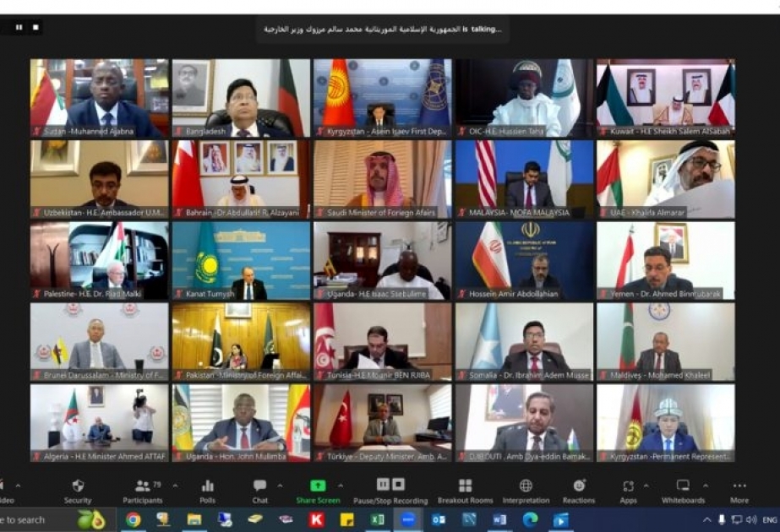The width and height of the screenshot is (780, 532).
Task: Select the Uganda - Hon. John Mulimba tile
Action: pyautogui.click(x=241, y=422)
